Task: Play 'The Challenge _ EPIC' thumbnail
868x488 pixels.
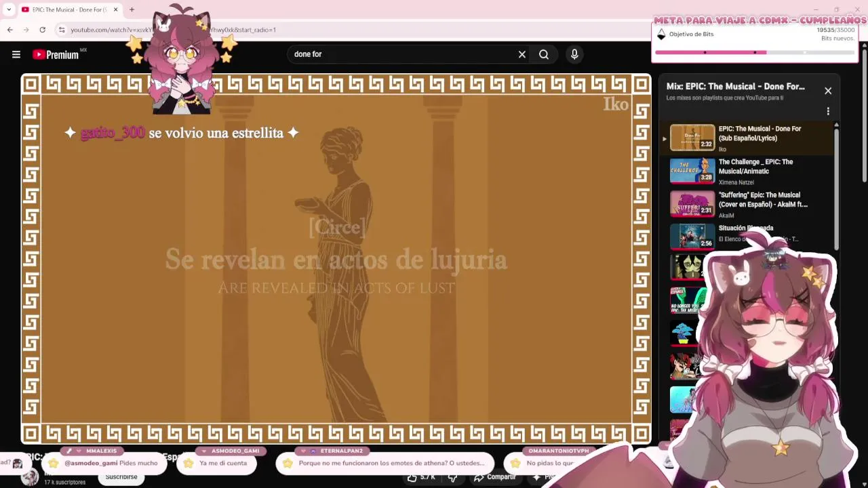Action: (x=692, y=171)
